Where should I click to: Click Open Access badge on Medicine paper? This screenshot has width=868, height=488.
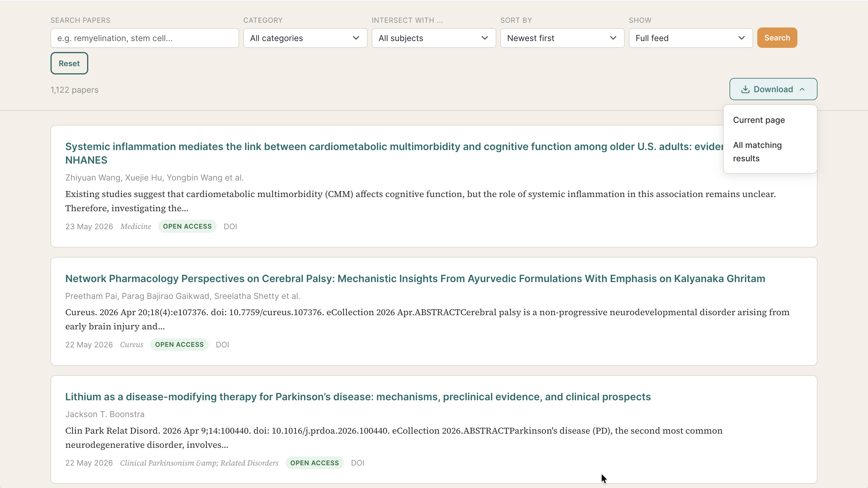(x=187, y=226)
